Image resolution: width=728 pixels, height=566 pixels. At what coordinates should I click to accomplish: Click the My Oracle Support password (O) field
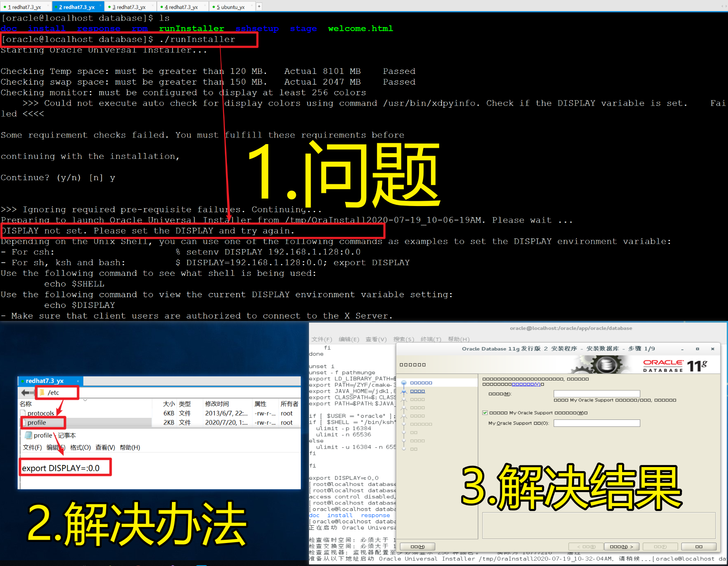coord(596,423)
